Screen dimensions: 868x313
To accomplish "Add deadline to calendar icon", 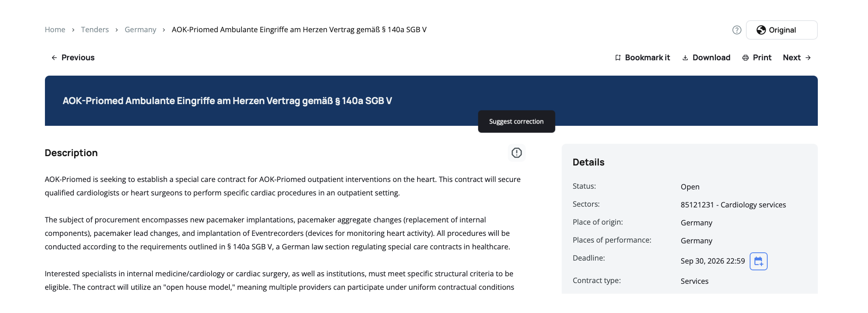I will 758,261.
